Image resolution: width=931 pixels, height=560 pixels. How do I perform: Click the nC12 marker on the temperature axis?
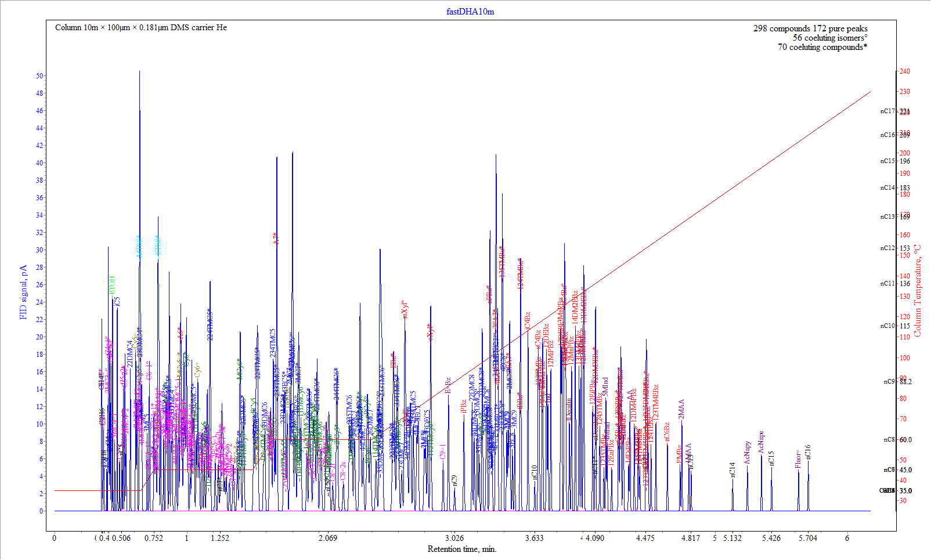887,248
